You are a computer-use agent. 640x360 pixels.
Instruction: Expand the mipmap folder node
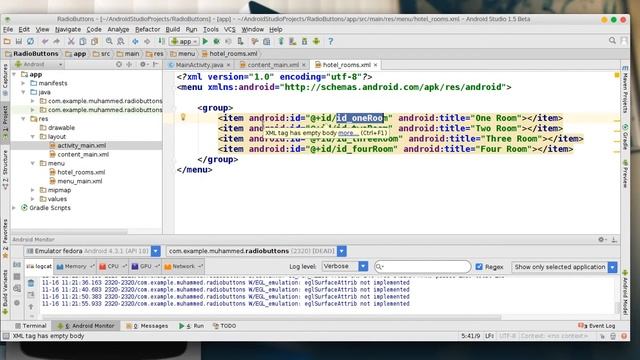coord(33,190)
